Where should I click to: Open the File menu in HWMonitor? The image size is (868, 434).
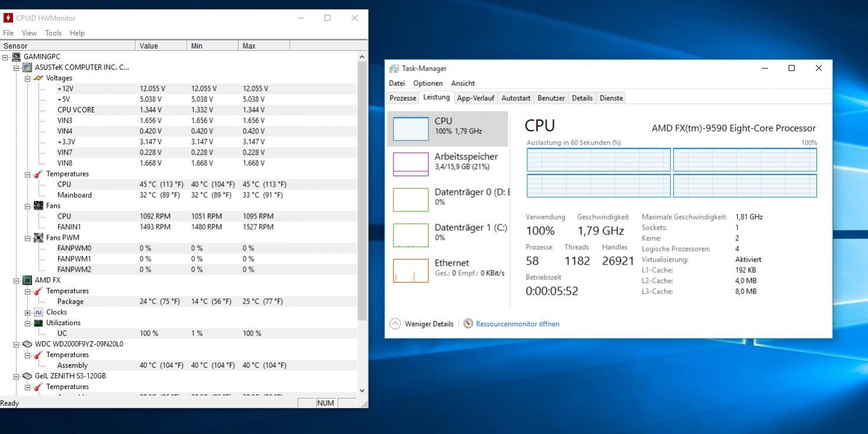(x=8, y=33)
